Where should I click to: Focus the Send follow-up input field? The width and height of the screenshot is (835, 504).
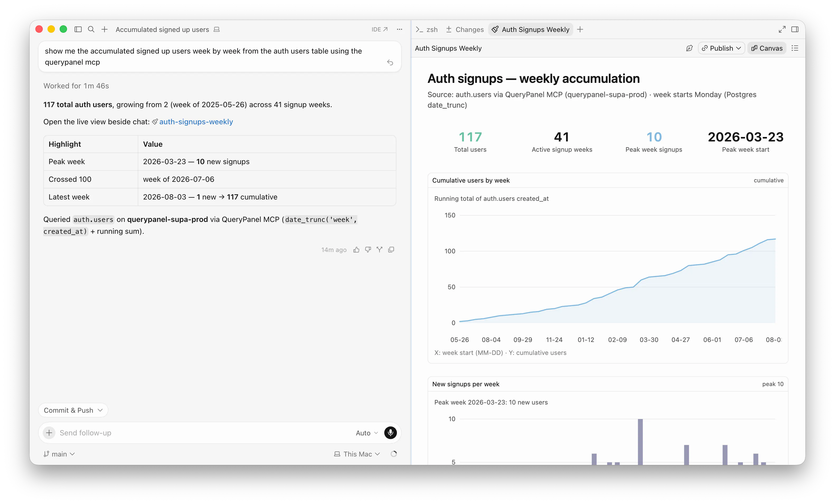click(x=203, y=433)
